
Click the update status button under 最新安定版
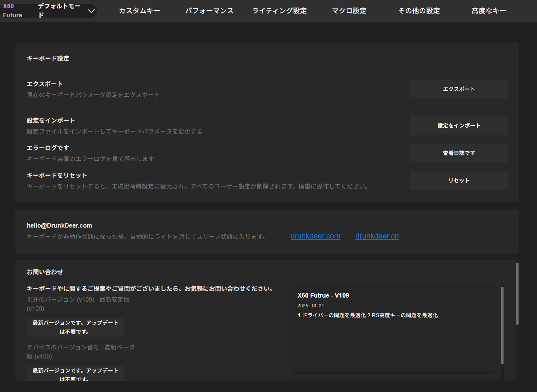75,327
